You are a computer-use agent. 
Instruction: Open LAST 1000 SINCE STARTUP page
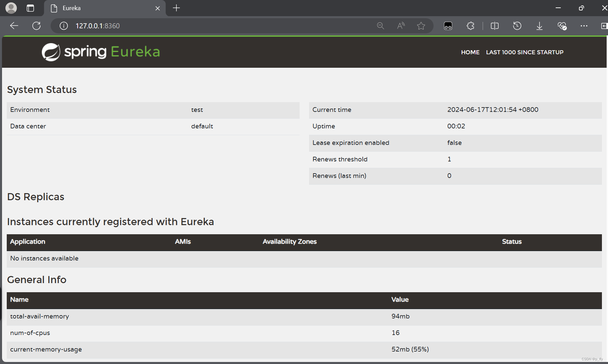(525, 52)
